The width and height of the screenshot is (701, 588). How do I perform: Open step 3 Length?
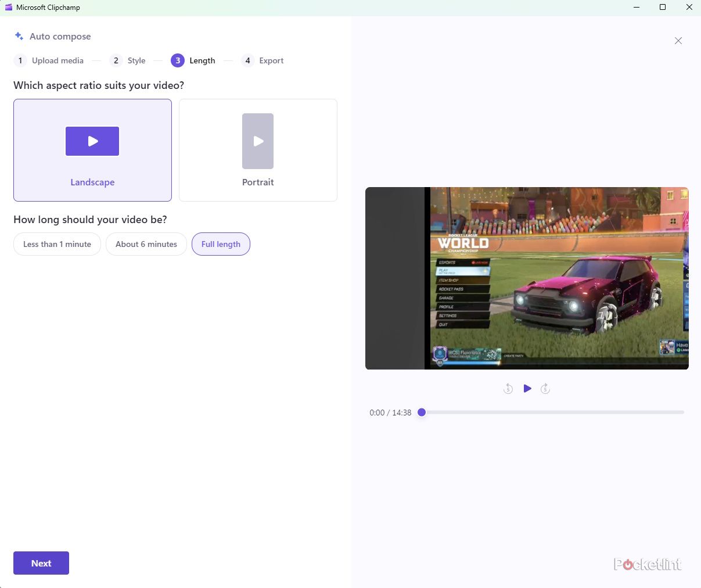click(193, 60)
